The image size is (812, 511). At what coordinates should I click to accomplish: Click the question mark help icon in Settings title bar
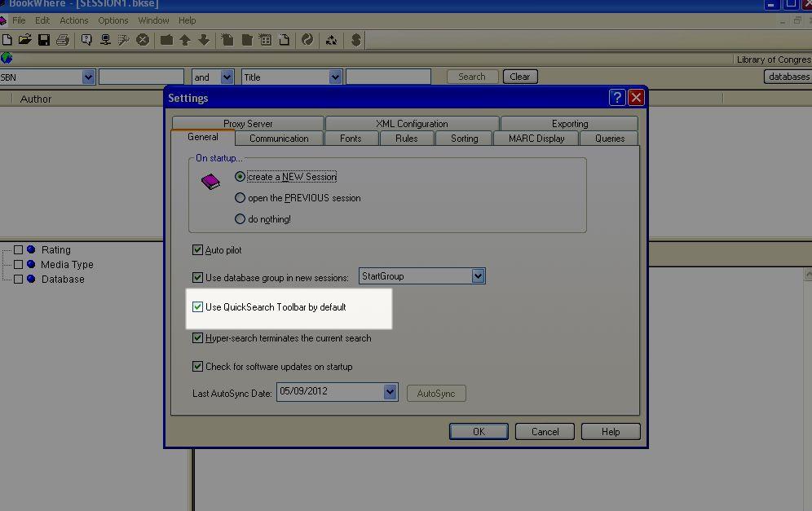coord(617,97)
